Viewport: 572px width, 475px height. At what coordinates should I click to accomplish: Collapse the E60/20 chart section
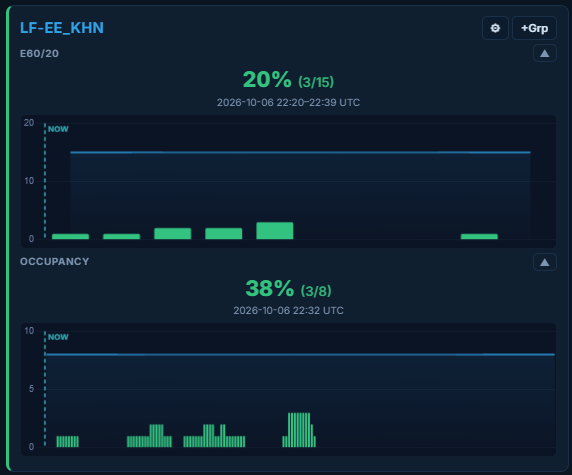pyautogui.click(x=545, y=53)
